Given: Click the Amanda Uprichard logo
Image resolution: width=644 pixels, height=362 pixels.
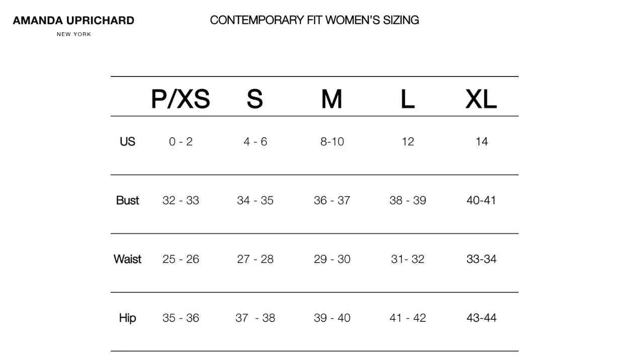Looking at the screenshot, I should click(x=73, y=21).
